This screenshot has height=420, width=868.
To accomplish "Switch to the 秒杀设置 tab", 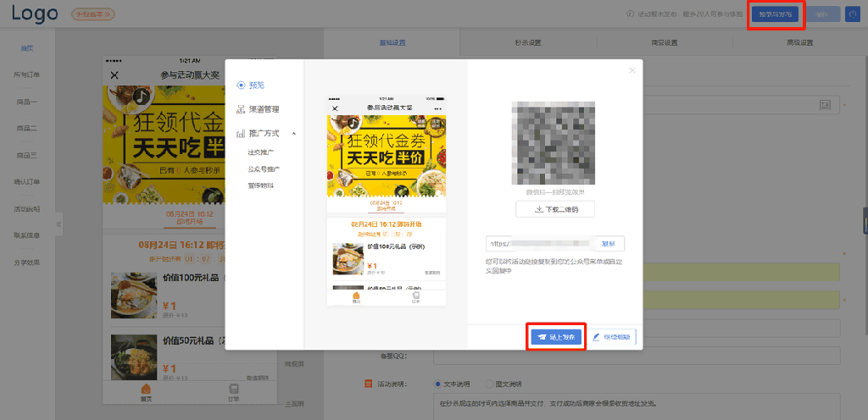I will [x=527, y=42].
